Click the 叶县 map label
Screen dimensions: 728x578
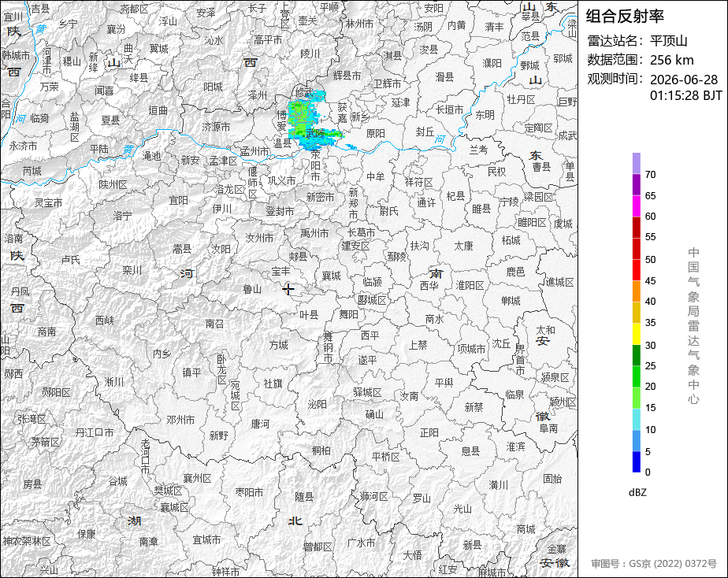309,316
